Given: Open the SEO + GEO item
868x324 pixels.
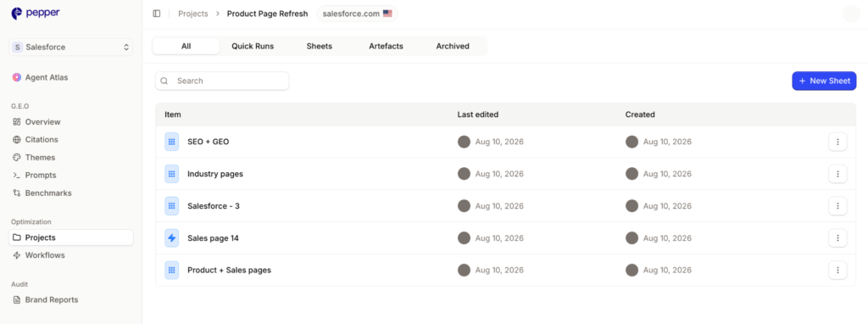Looking at the screenshot, I should pos(209,142).
